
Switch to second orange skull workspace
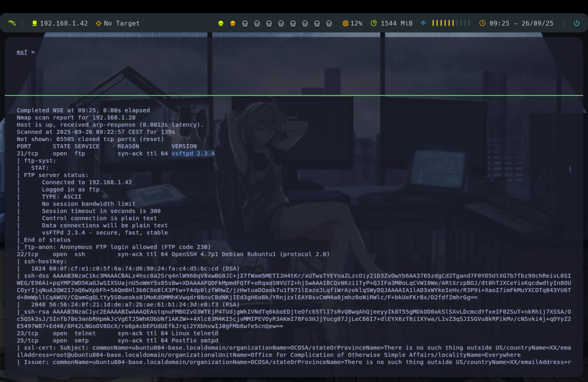(x=233, y=23)
